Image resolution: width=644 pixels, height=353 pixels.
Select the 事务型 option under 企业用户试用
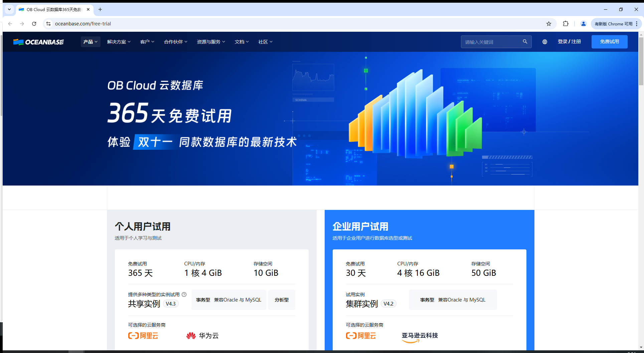(x=453, y=300)
